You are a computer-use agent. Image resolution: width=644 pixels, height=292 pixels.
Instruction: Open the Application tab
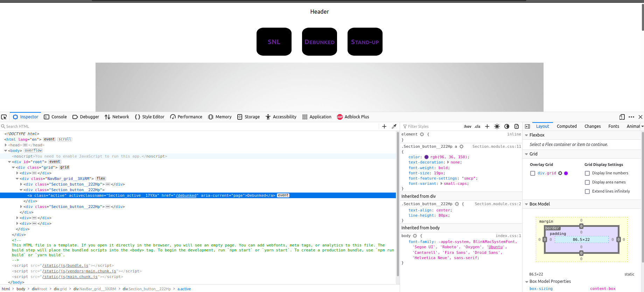pyautogui.click(x=317, y=117)
